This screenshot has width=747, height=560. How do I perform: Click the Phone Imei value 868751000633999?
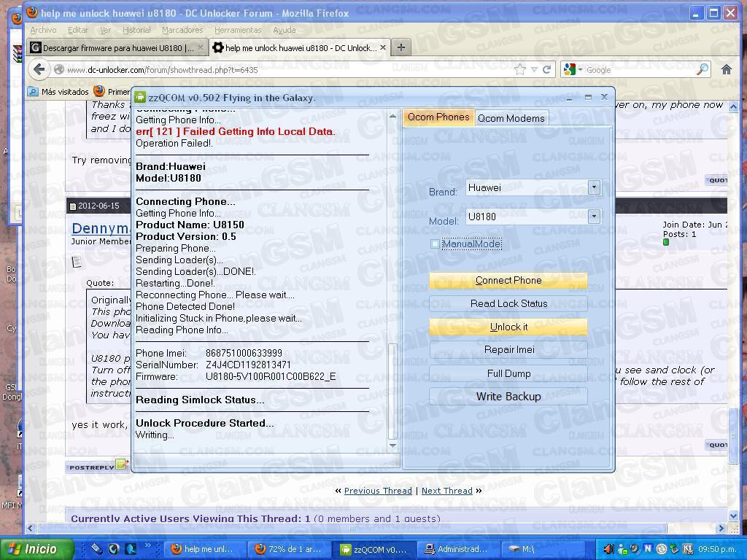pyautogui.click(x=244, y=354)
